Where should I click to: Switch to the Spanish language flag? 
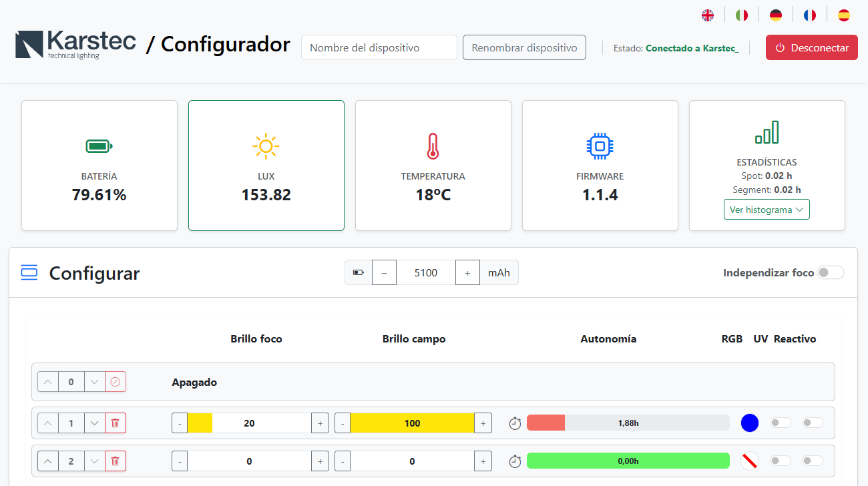844,14
